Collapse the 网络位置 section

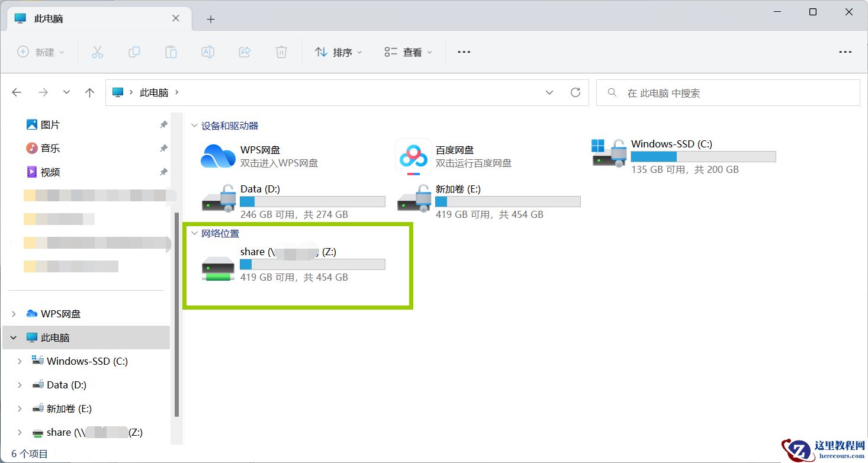(195, 233)
